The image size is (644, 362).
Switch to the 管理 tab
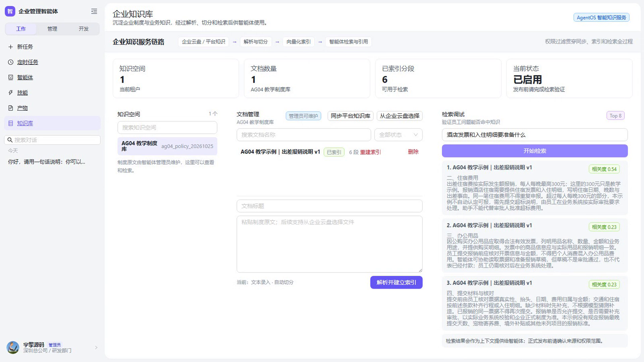(52, 29)
